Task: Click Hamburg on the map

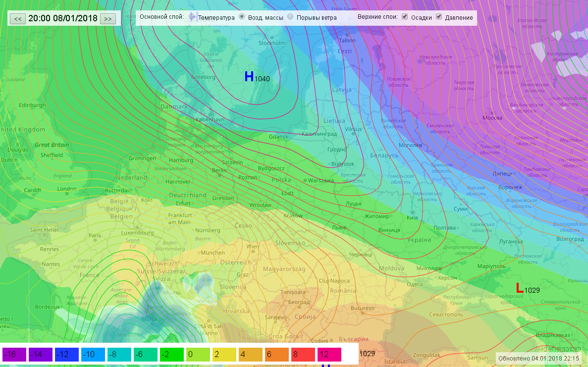Action: [x=181, y=160]
